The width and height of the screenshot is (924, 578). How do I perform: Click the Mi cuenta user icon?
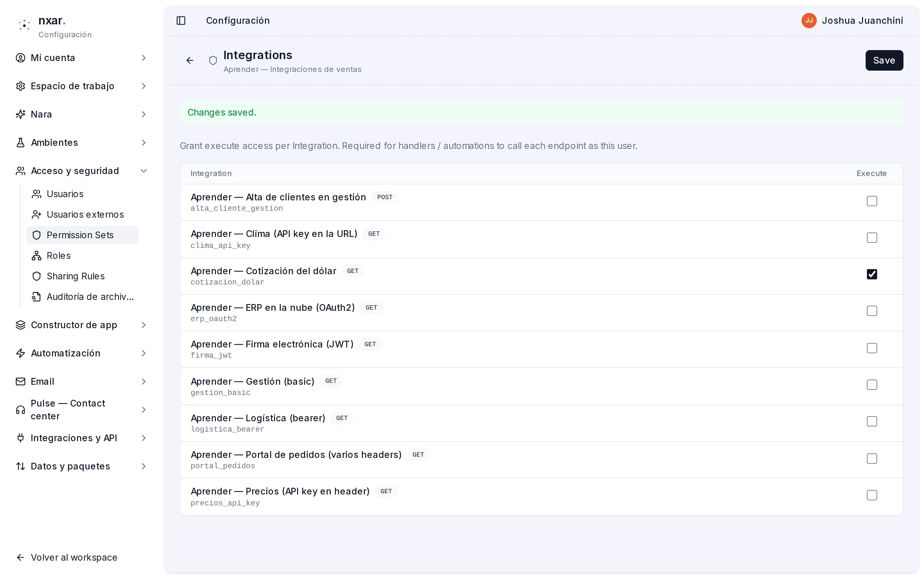21,58
